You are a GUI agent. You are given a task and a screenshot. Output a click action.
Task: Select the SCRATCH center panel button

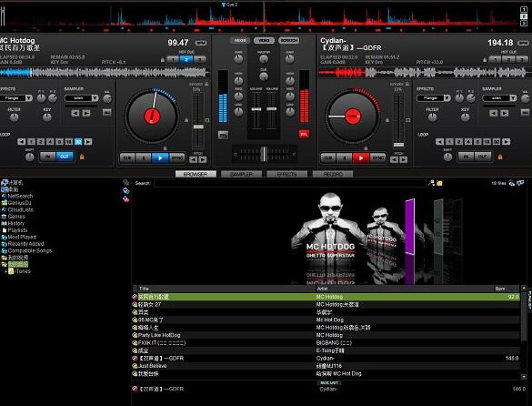tap(288, 40)
